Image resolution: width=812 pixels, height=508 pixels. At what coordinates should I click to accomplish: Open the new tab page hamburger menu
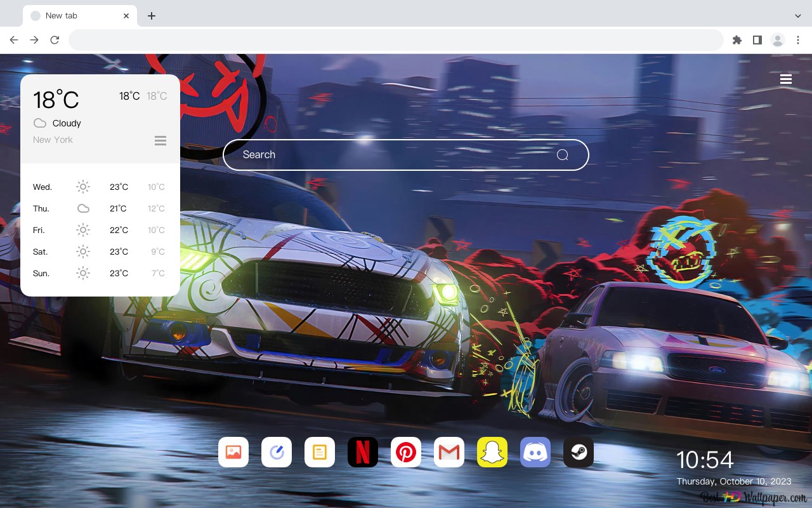[x=786, y=79]
